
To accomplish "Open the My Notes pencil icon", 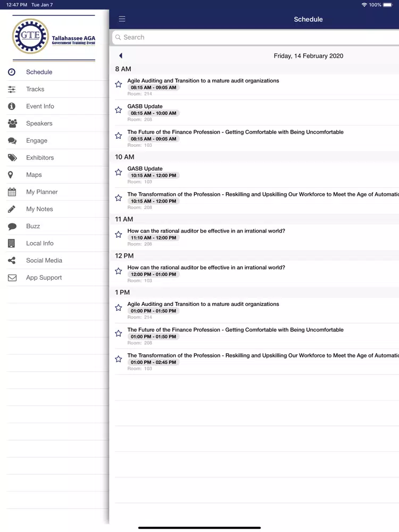I will [11, 209].
